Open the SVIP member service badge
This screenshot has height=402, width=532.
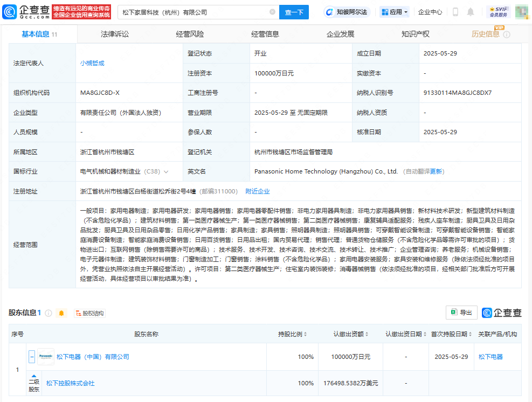click(x=499, y=12)
